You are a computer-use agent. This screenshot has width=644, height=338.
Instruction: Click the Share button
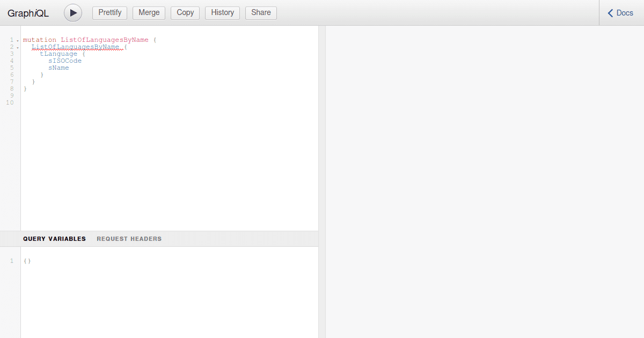point(261,13)
